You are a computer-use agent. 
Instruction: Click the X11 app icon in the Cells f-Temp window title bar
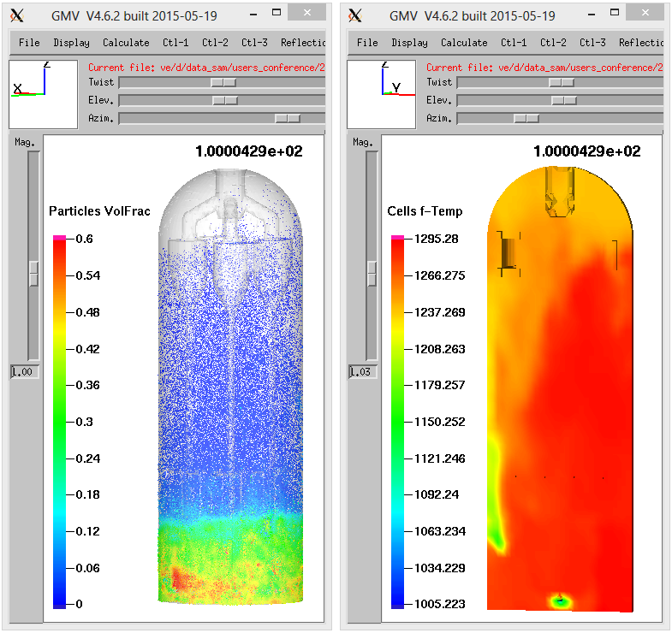(356, 15)
